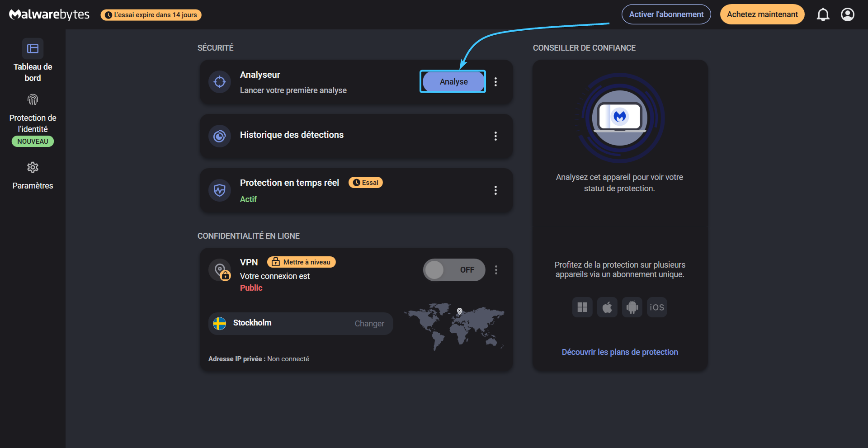
Task: Click the Stockholm server name
Action: [x=252, y=323]
